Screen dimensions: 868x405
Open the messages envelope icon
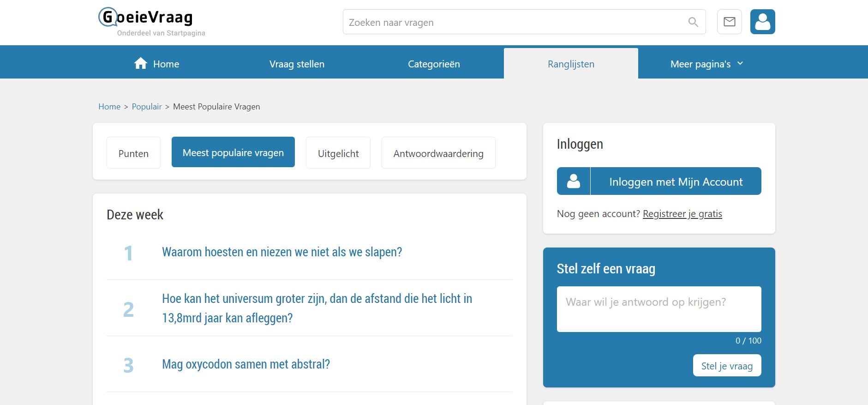click(729, 22)
